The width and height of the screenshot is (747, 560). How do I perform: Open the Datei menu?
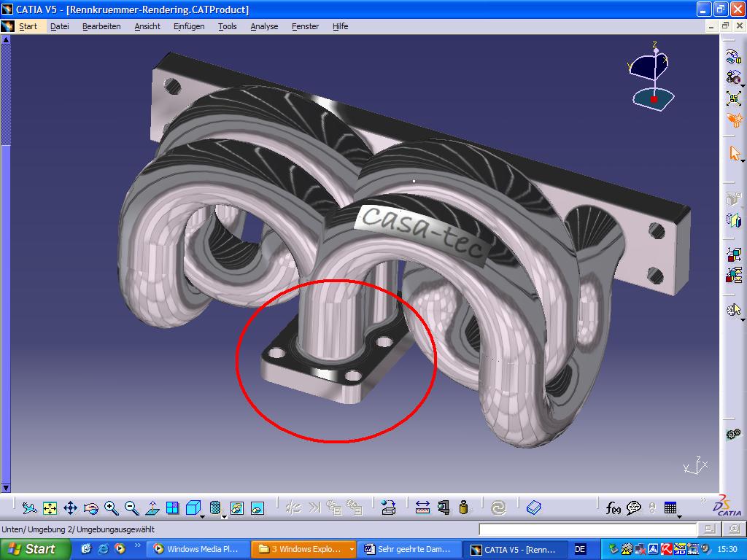(60, 26)
